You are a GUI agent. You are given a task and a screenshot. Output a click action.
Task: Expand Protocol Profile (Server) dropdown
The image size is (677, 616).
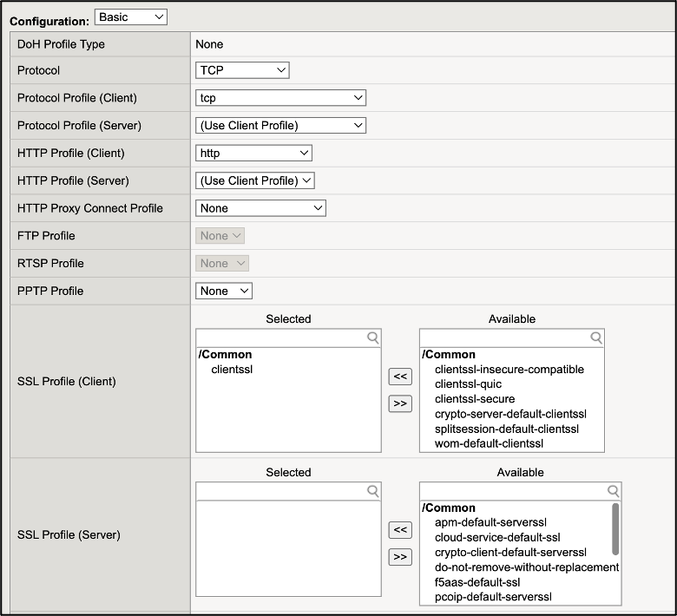pyautogui.click(x=280, y=126)
